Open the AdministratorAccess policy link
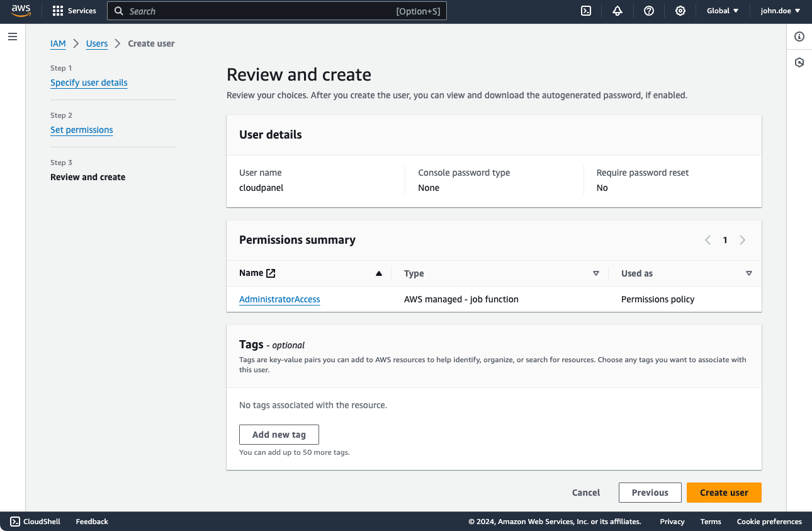 pyautogui.click(x=279, y=299)
